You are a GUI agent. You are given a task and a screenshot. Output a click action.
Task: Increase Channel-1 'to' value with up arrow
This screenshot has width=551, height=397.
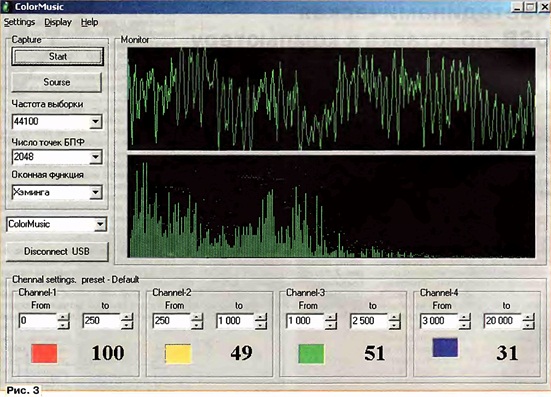(127, 317)
